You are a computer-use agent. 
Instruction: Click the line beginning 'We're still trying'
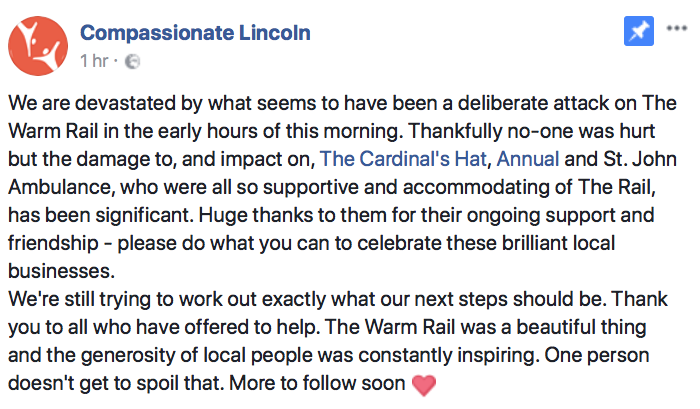[x=338, y=299]
